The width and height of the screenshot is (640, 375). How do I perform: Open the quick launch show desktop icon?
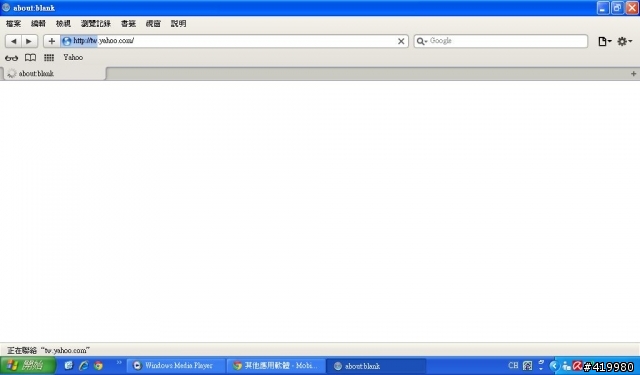69,365
